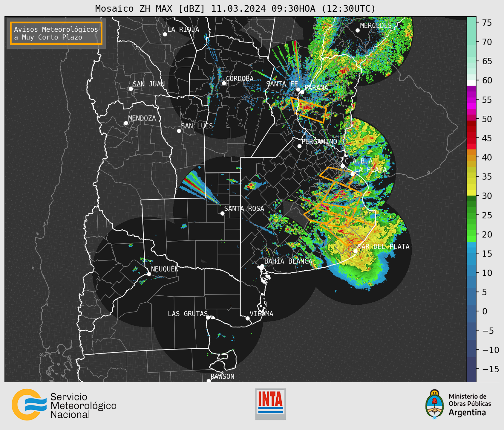
Task: Click the LAS GRUTAS city marker dot
Action: tap(208, 318)
